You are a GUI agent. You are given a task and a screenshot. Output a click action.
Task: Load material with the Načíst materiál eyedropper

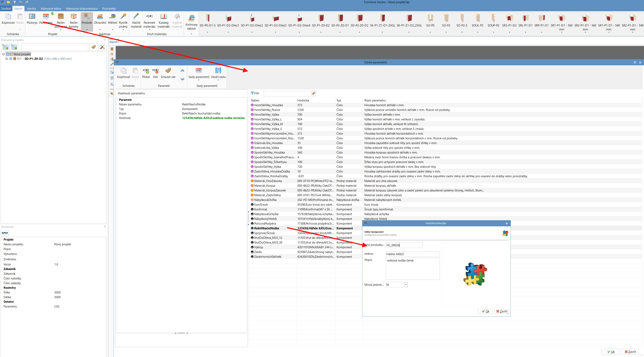136,21
